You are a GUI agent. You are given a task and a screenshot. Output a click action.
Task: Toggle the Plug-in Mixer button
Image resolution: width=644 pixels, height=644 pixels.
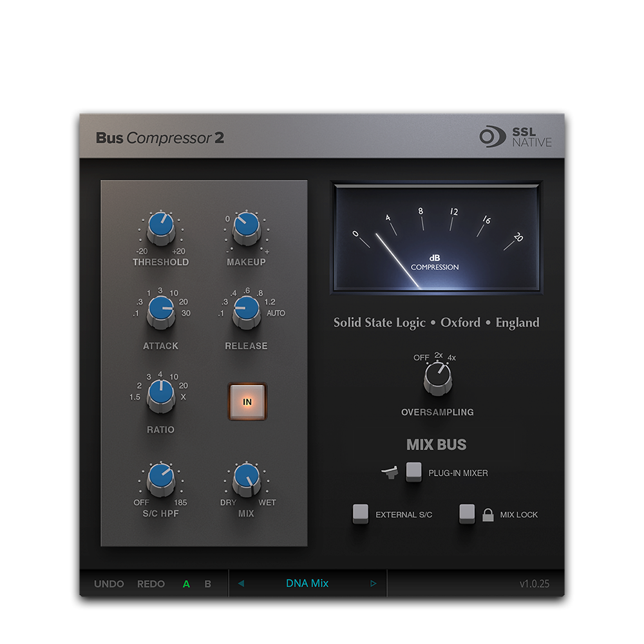pyautogui.click(x=413, y=471)
